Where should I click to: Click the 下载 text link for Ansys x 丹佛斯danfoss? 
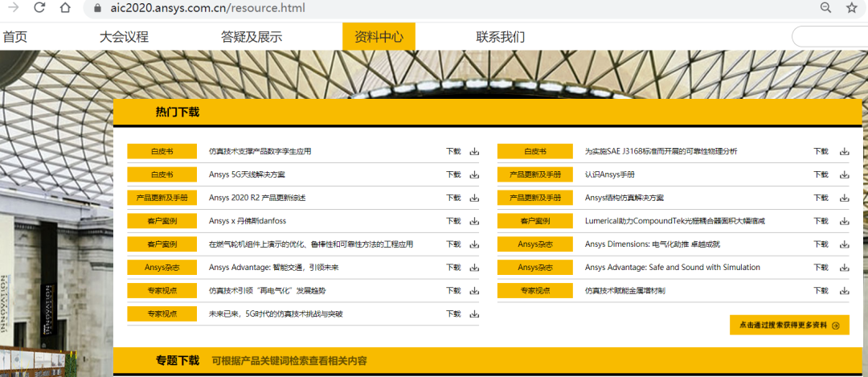[x=453, y=221]
